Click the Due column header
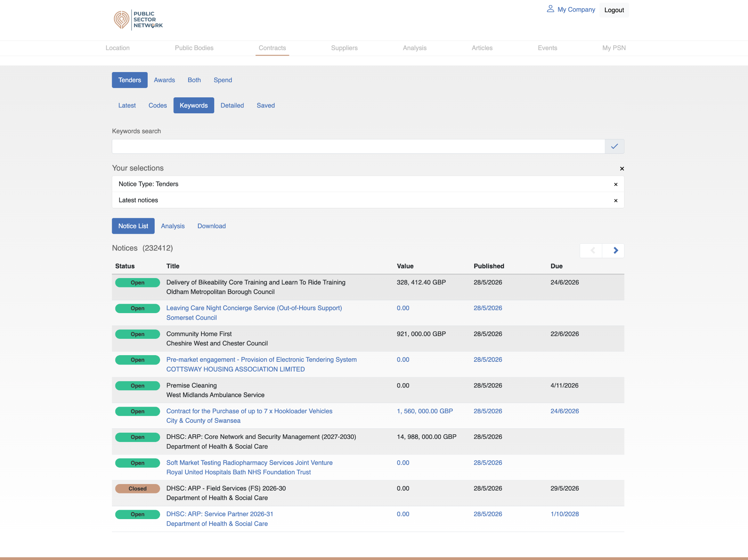Screen dimensions: 748x560 [556, 266]
